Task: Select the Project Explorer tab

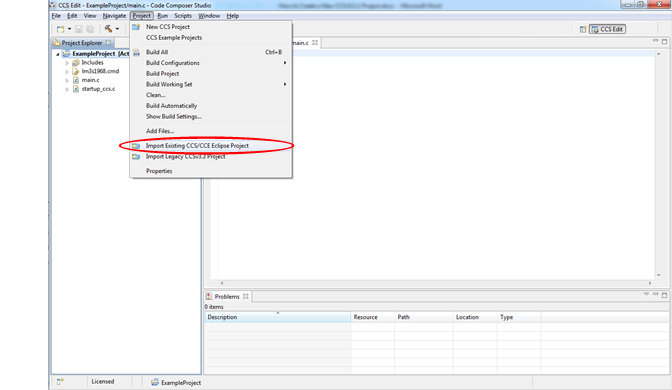Action: coord(81,43)
